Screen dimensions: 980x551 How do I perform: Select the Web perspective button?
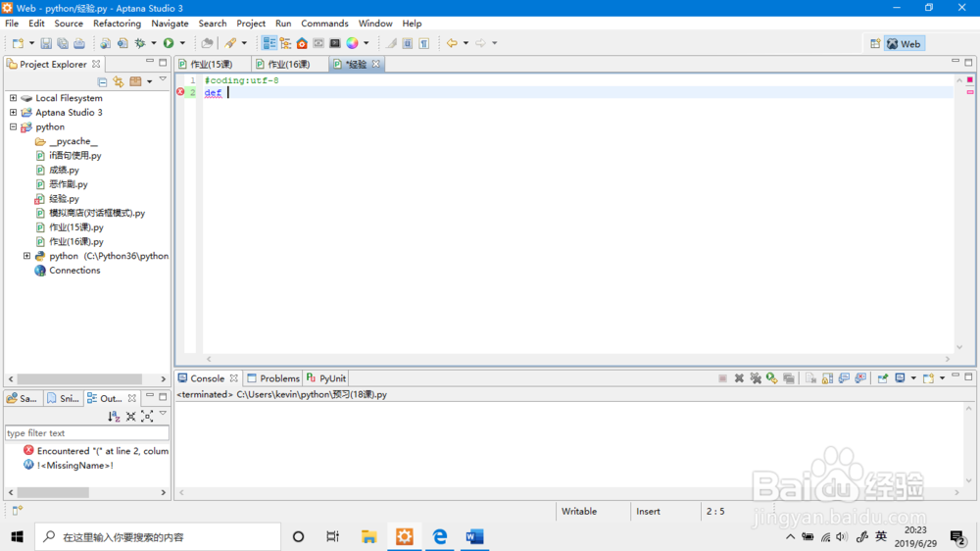(x=904, y=44)
